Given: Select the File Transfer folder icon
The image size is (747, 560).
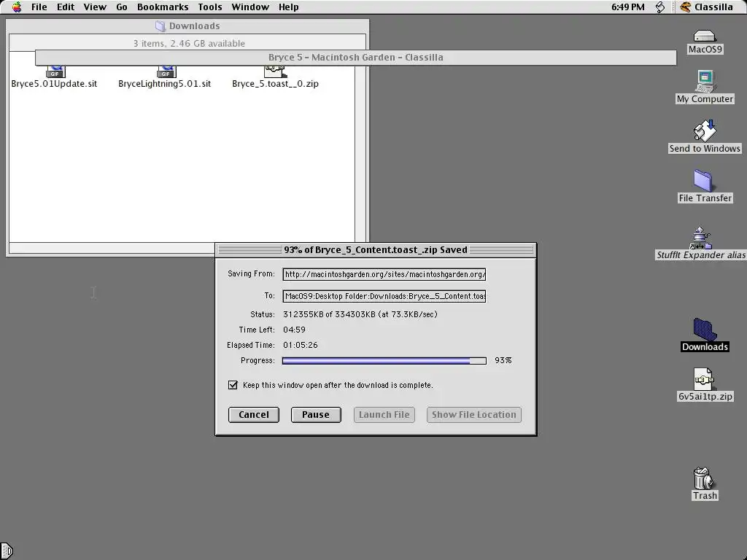Looking at the screenshot, I should (x=705, y=180).
